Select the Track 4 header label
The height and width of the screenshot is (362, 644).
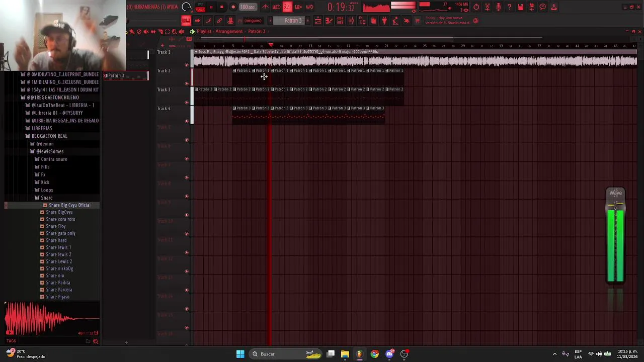click(x=164, y=109)
